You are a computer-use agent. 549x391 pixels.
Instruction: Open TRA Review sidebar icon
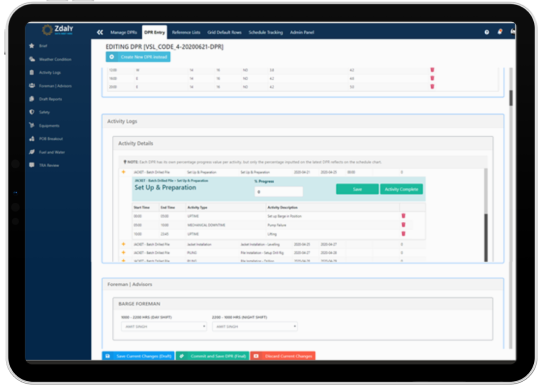click(x=32, y=165)
